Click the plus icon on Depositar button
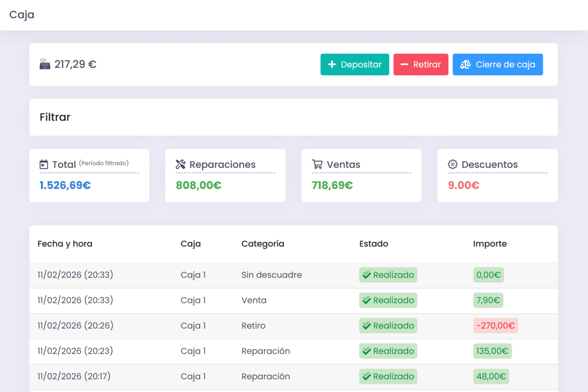This screenshot has width=588, height=392. click(x=332, y=65)
